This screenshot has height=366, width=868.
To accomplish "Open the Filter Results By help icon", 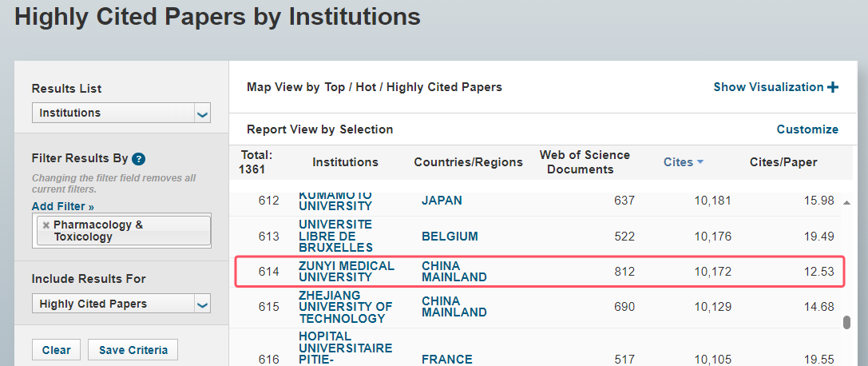I will (x=139, y=159).
